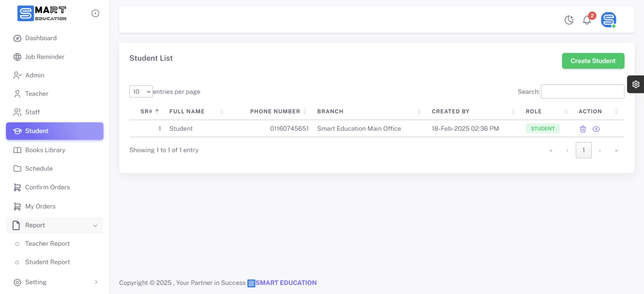Go to Teacher menu item

coord(54,94)
